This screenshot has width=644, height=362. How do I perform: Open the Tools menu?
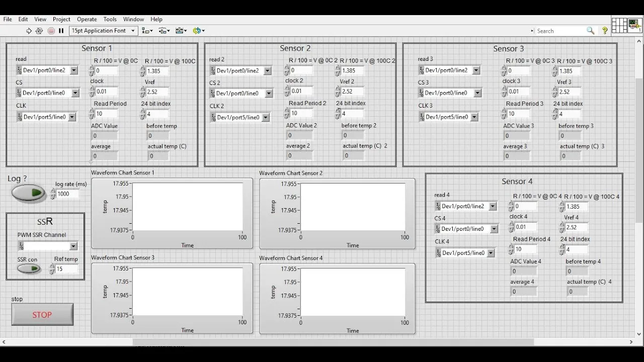coord(110,19)
